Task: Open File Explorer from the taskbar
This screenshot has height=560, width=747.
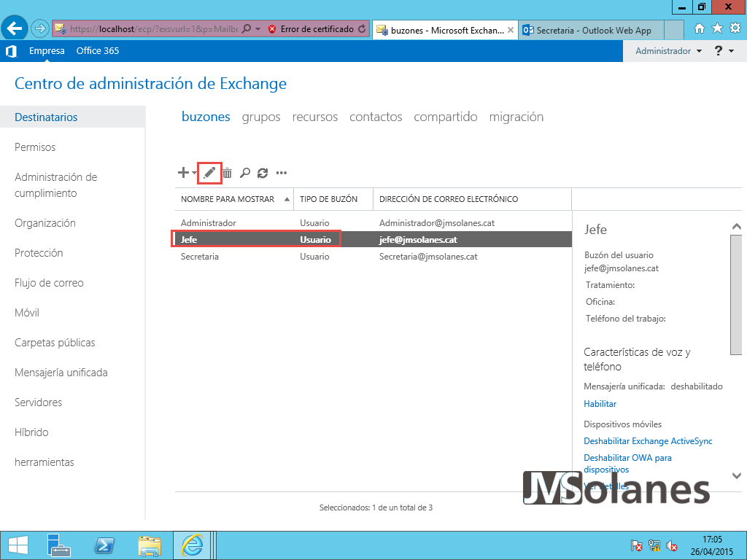Action: point(149,545)
